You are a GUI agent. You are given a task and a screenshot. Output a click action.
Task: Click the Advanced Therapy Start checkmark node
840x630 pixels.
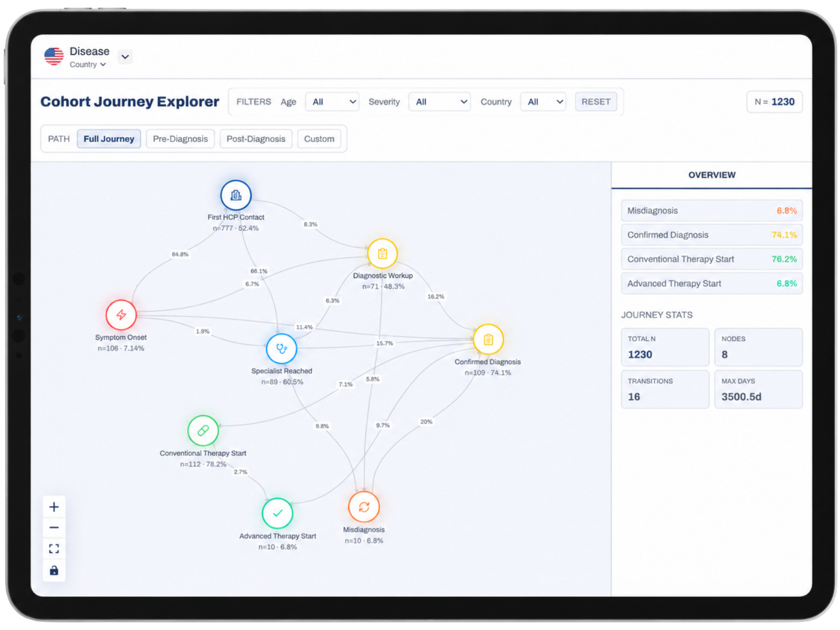tap(277, 513)
